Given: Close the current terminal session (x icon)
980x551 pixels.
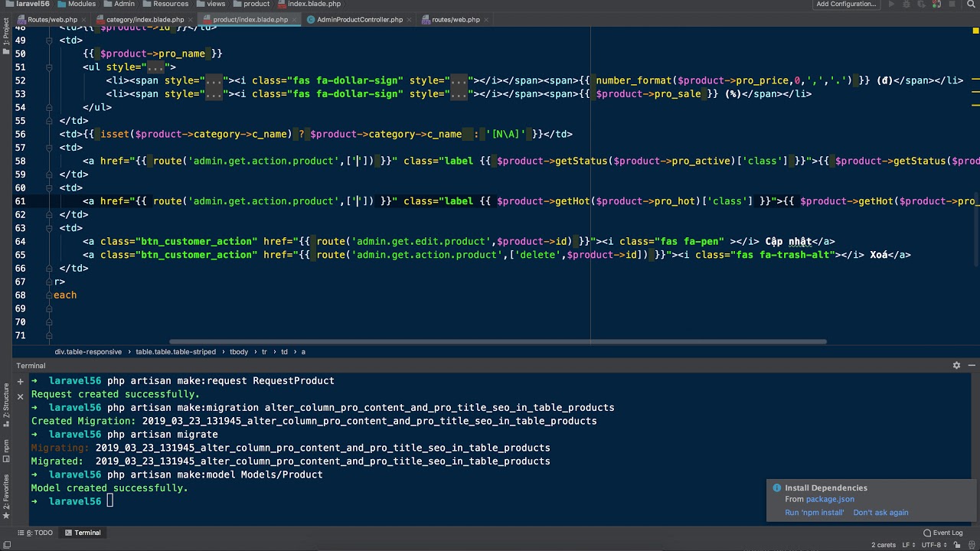Looking at the screenshot, I should pyautogui.click(x=21, y=396).
